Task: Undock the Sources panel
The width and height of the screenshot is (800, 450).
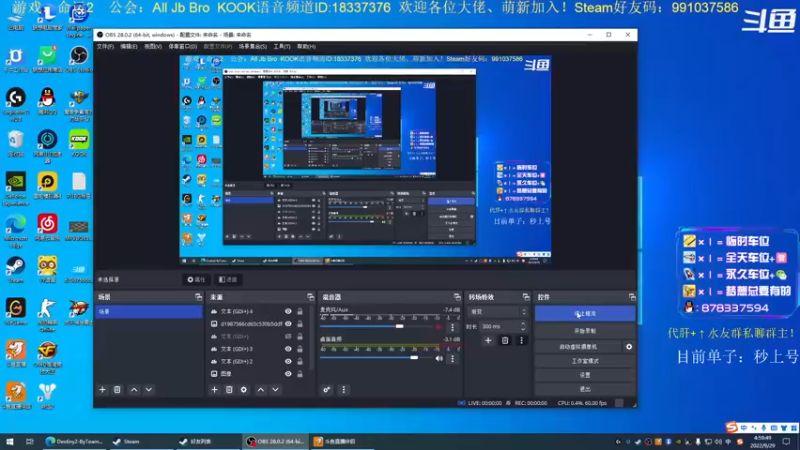Action: (x=310, y=297)
